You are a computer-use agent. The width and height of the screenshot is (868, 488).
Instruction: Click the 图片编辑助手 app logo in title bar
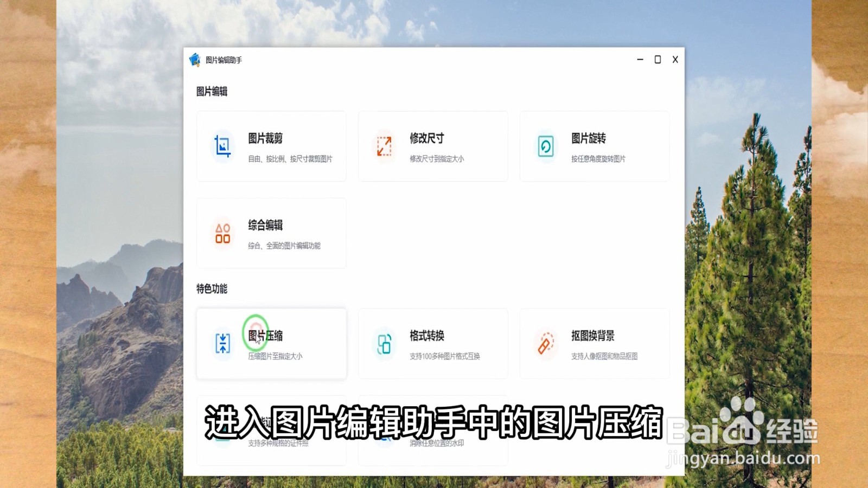[x=194, y=60]
